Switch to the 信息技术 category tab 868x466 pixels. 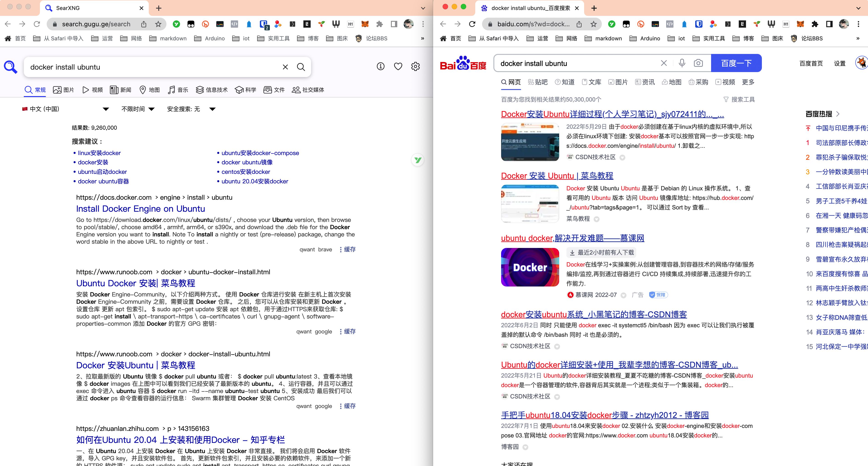click(212, 90)
